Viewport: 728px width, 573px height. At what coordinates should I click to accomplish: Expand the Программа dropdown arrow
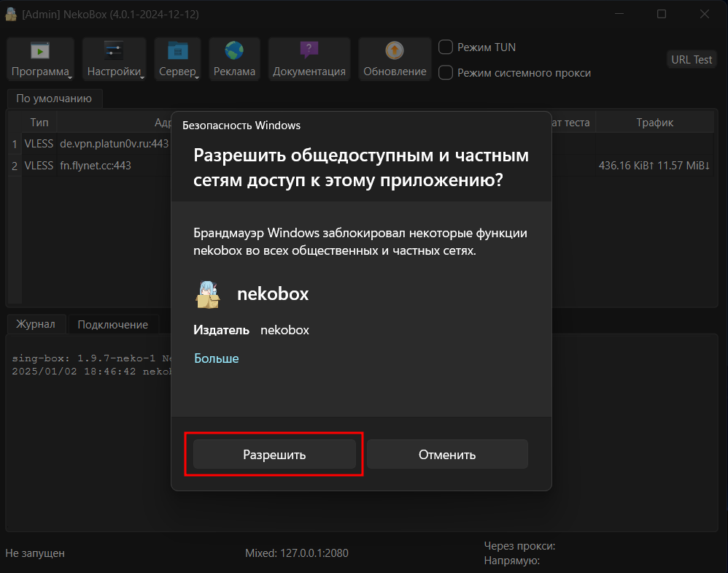click(71, 75)
